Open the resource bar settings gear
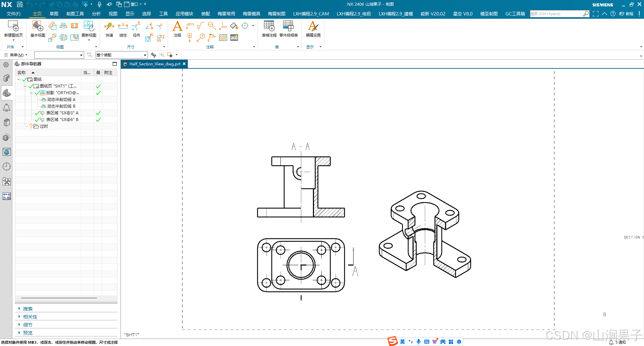The width and height of the screenshot is (644, 346). (6, 65)
